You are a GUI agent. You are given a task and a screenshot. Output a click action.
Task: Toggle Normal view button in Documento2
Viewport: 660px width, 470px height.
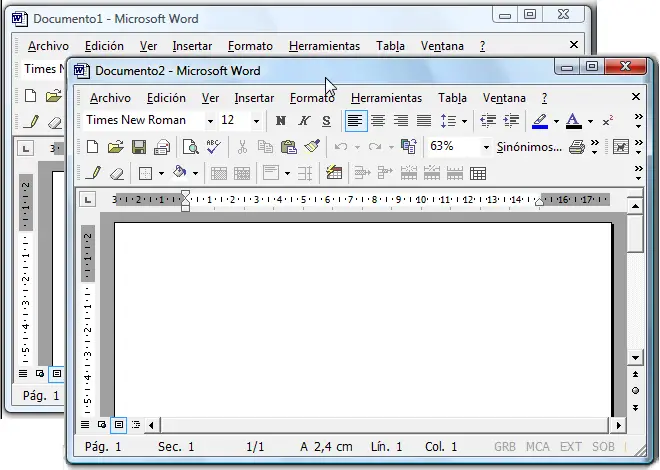85,425
